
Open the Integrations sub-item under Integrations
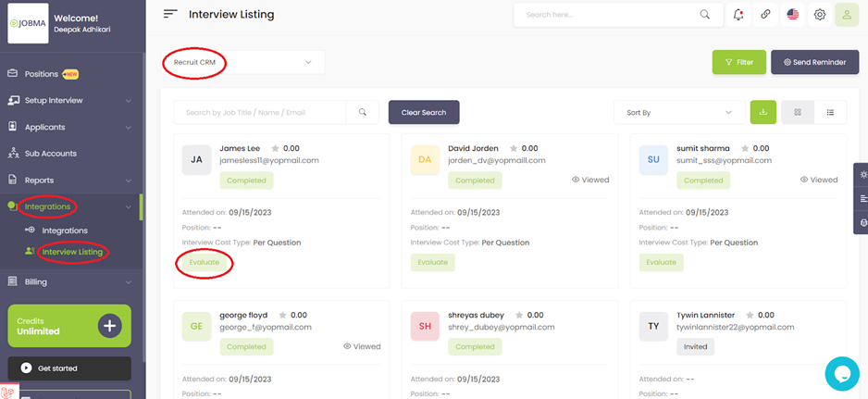(x=65, y=231)
